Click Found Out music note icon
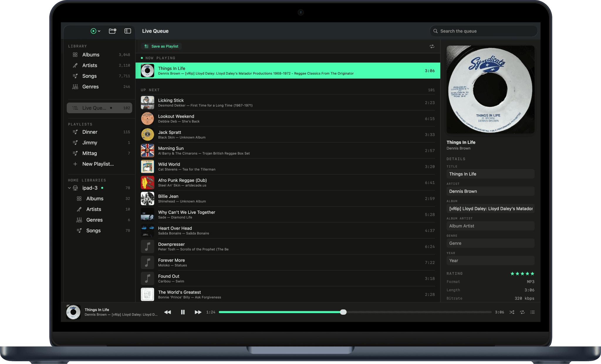The width and height of the screenshot is (601, 364). 147,279
